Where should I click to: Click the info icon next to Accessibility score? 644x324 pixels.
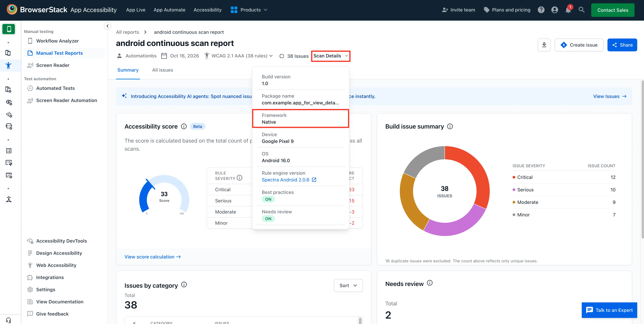point(184,126)
